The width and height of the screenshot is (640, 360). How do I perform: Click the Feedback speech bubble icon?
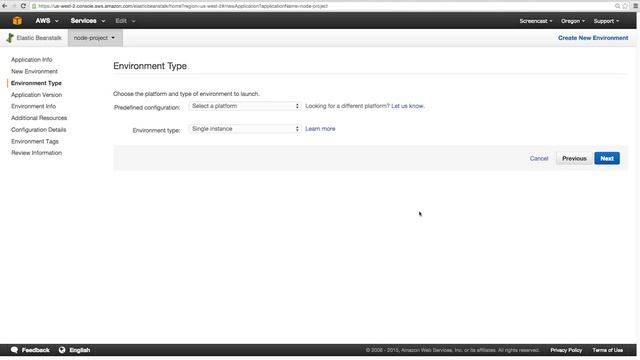tap(14, 350)
